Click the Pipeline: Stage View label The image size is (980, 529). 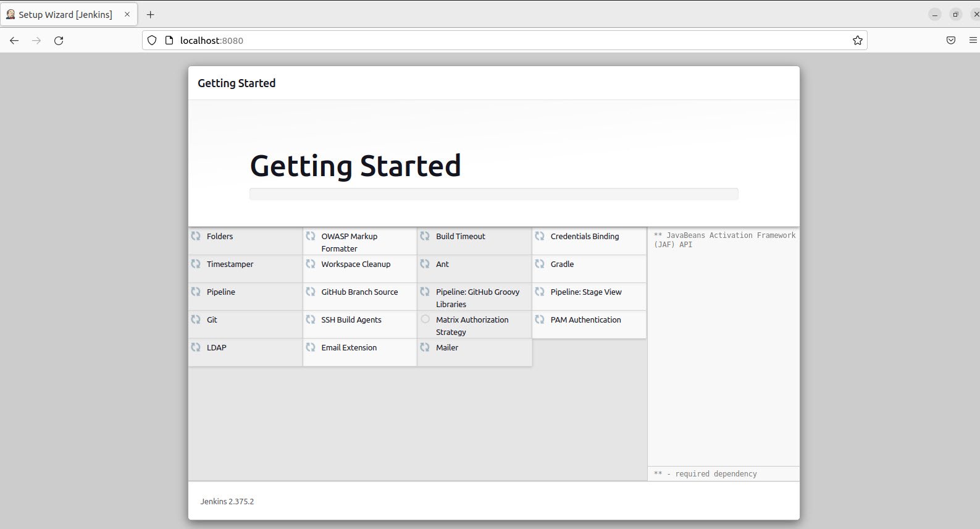click(x=586, y=292)
